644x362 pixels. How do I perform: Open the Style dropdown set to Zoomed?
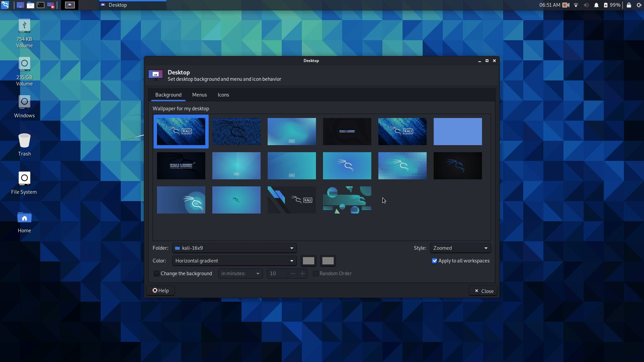(461, 248)
